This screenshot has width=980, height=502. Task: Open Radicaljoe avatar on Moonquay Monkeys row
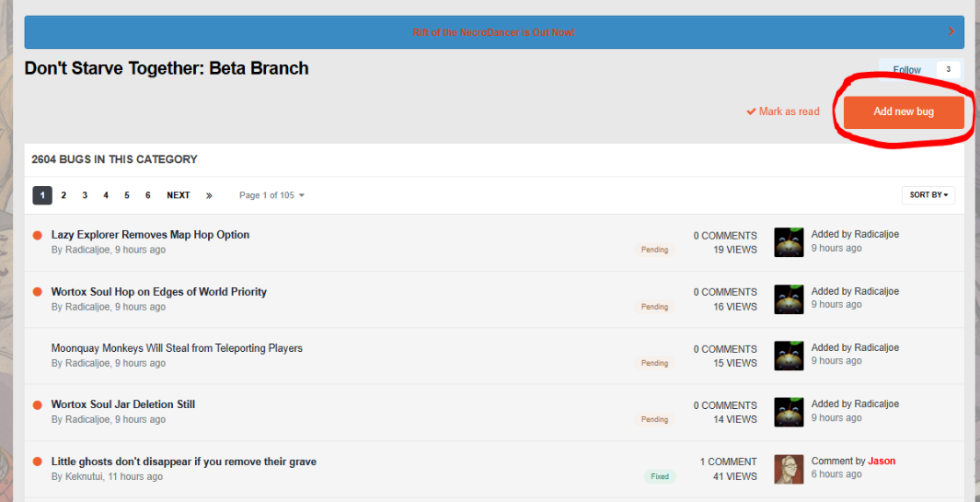click(x=789, y=356)
